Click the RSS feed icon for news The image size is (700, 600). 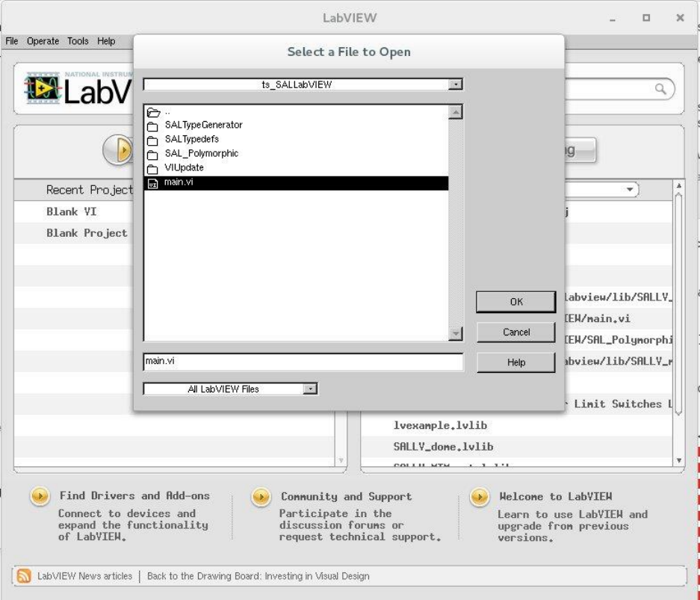pyautogui.click(x=24, y=576)
